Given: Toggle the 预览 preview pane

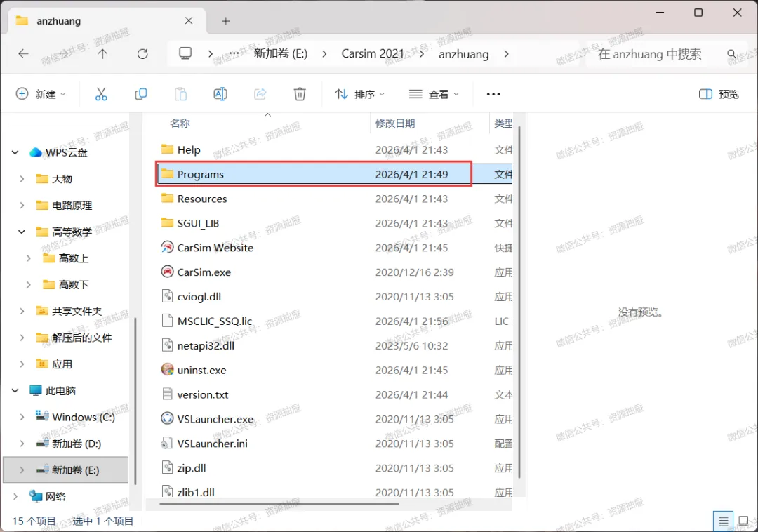Looking at the screenshot, I should pyautogui.click(x=719, y=94).
